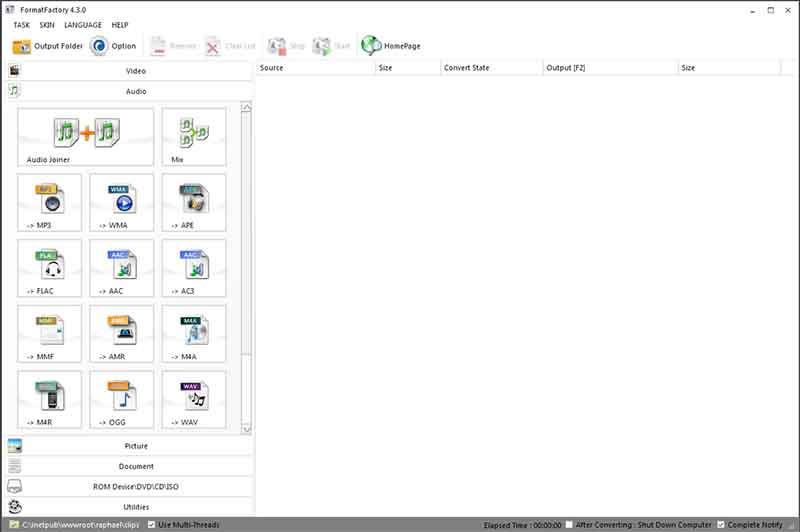
Task: Click the Remove toolbar button
Action: pos(173,46)
